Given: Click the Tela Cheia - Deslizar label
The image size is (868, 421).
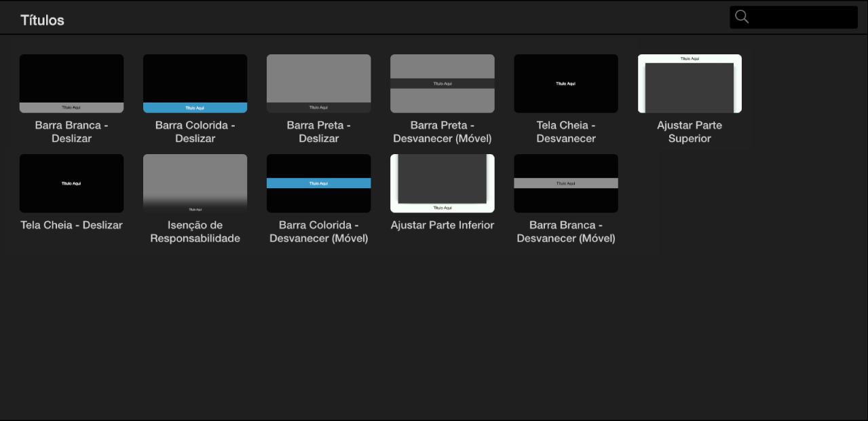Looking at the screenshot, I should pos(71,225).
